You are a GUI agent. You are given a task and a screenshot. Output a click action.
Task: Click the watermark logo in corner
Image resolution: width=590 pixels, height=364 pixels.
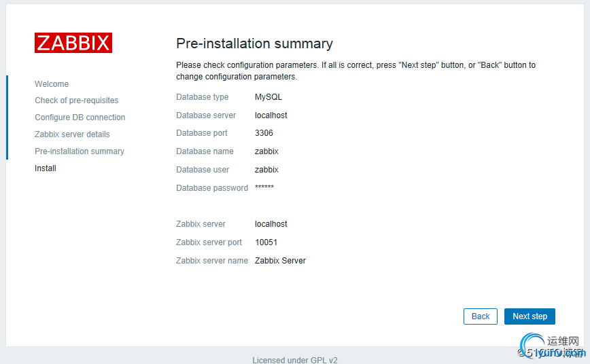552,346
